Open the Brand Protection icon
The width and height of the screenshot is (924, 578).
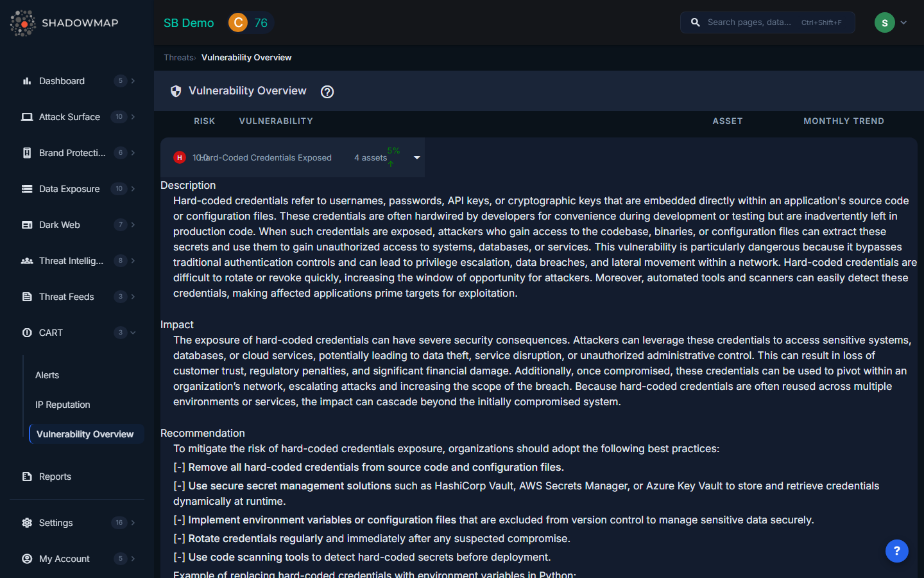point(27,153)
